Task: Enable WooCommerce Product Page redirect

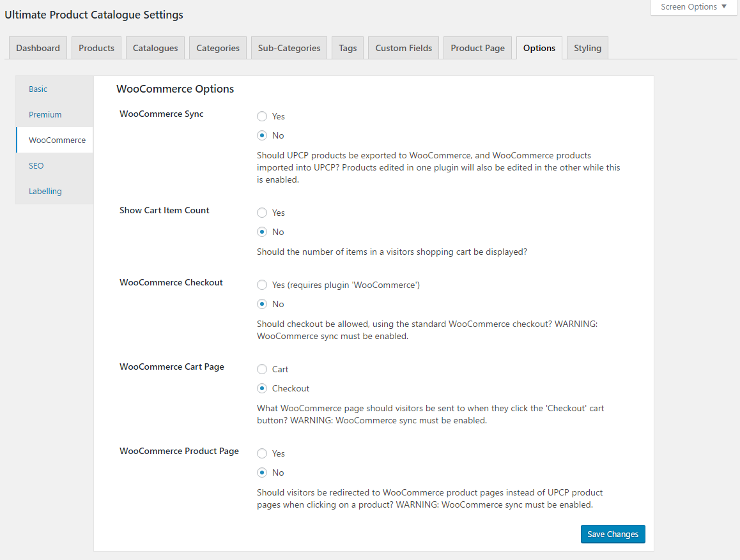Action: click(262, 453)
